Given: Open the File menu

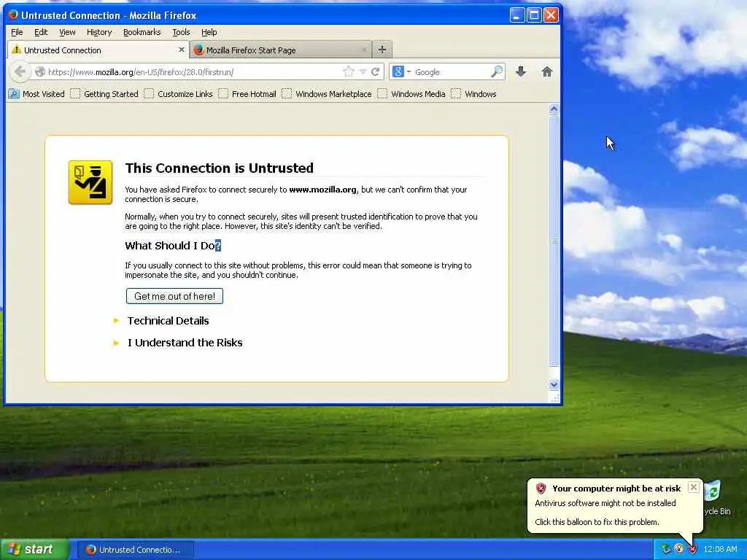Looking at the screenshot, I should point(17,32).
